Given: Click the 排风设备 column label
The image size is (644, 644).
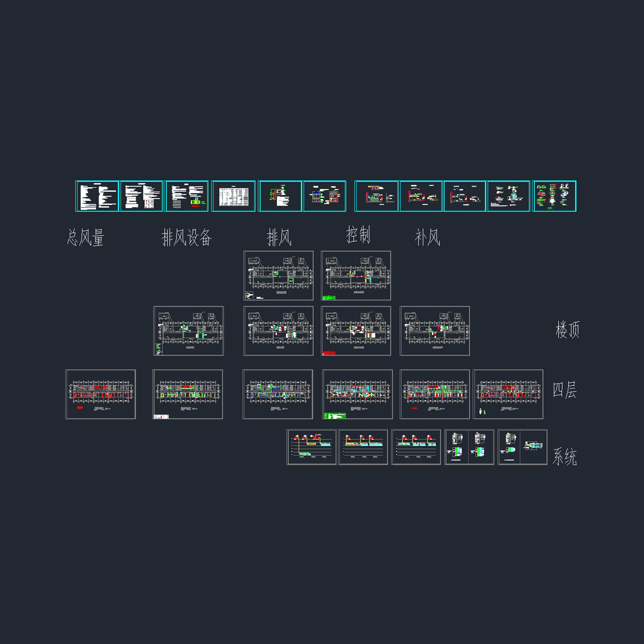Looking at the screenshot, I should pyautogui.click(x=187, y=237).
